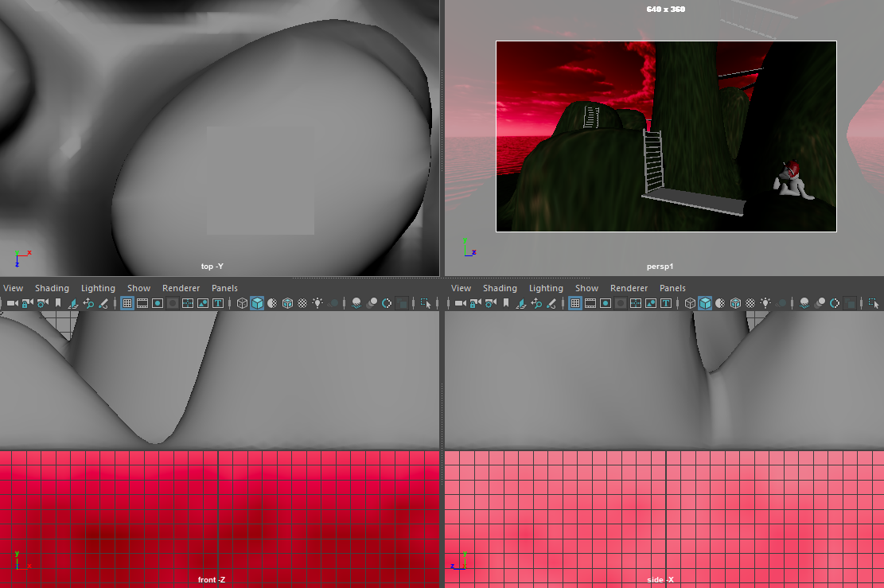Viewport: 884px width, 588px height.
Task: Toggle Safe Title in front panel toolbar
Action: click(x=217, y=303)
